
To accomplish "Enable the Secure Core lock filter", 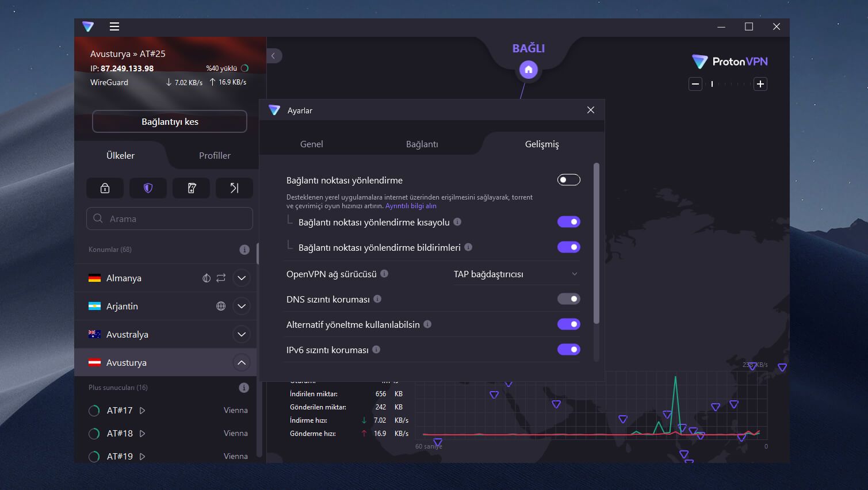I will point(105,188).
